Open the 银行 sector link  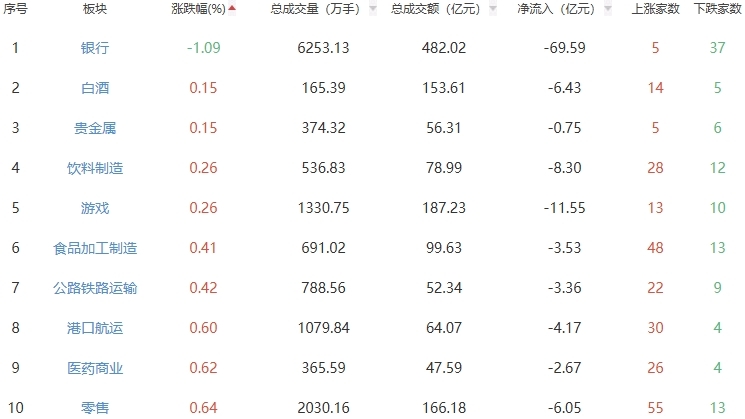coord(95,48)
